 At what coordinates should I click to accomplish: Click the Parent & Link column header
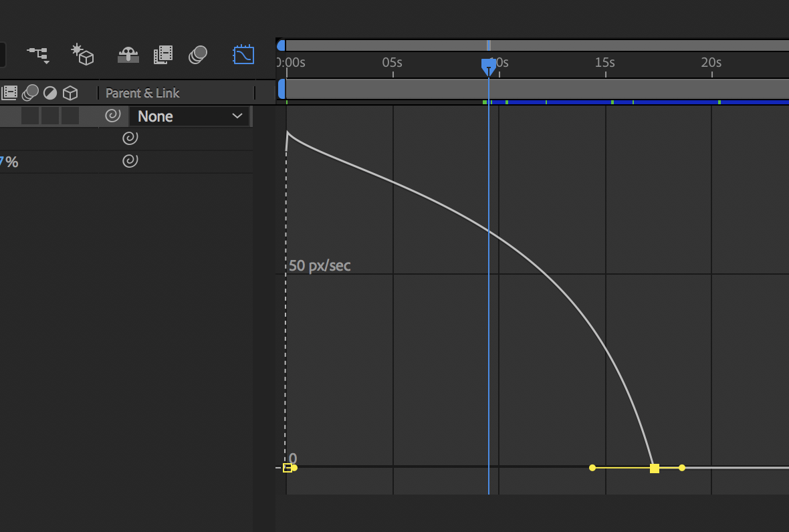pos(142,93)
